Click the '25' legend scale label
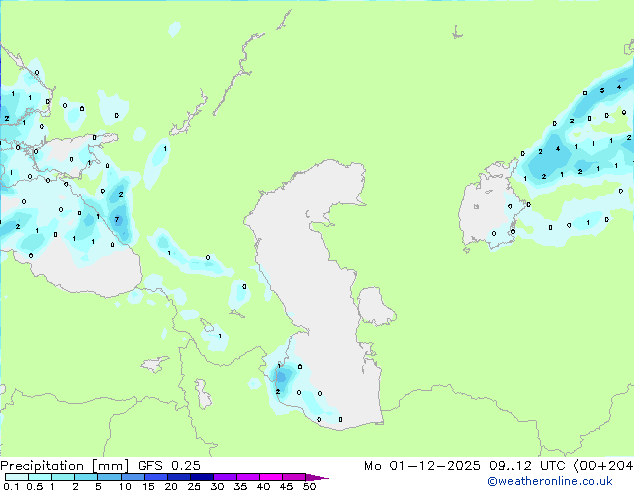Image resolution: width=634 pixels, height=490 pixels. 194,486
